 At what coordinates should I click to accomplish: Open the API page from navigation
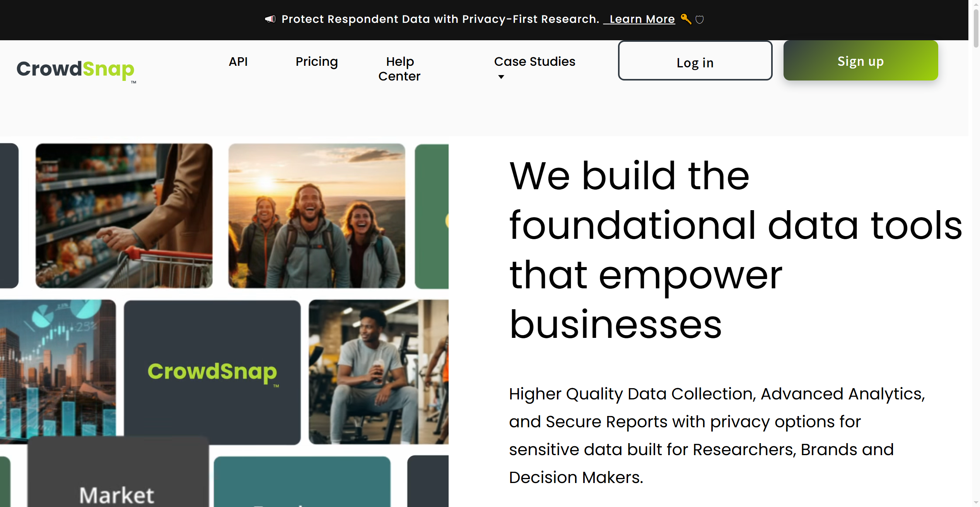point(238,62)
